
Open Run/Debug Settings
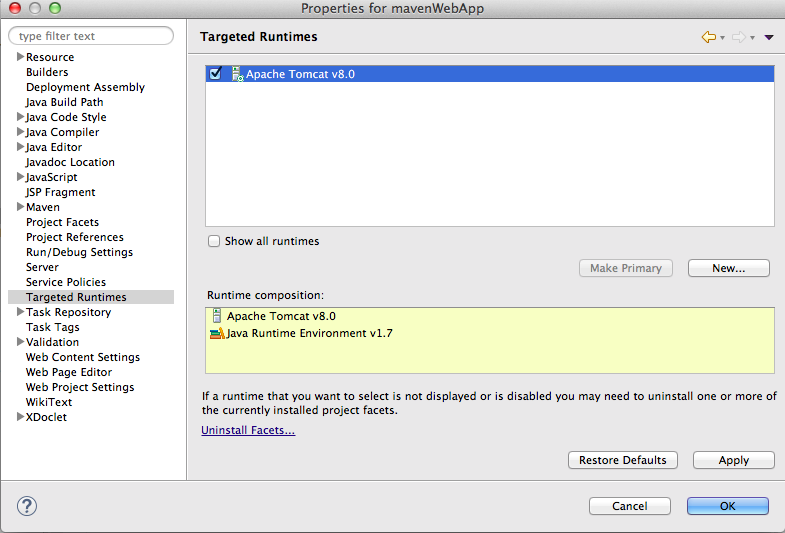coord(79,252)
